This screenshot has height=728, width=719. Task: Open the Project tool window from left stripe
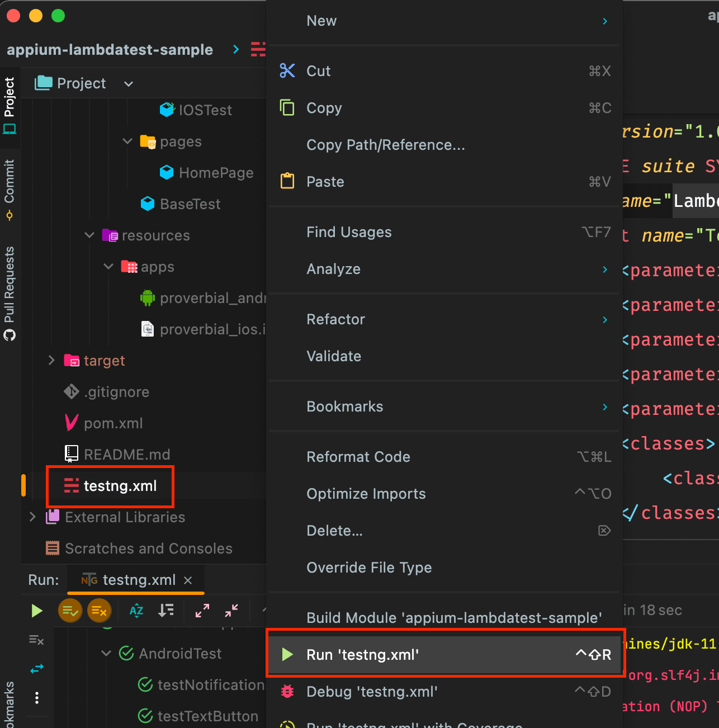coord(10,105)
